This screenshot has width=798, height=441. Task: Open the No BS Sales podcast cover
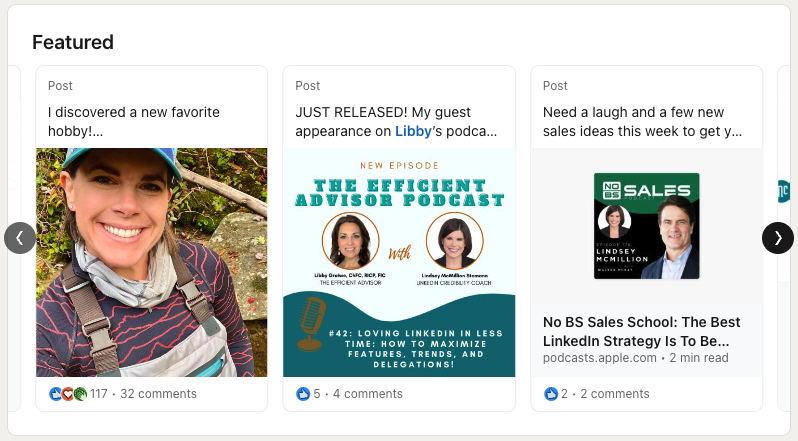646,226
